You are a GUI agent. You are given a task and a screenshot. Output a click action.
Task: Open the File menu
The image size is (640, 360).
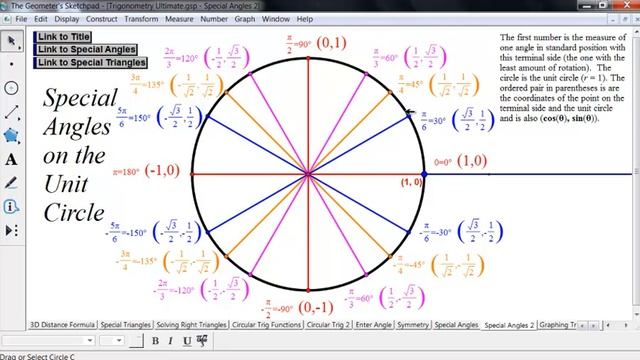click(x=21, y=19)
